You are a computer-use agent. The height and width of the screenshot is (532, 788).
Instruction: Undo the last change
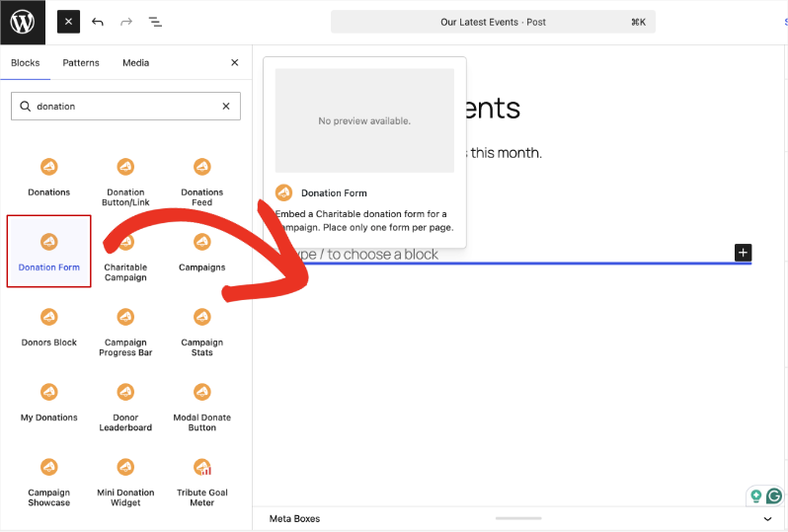pyautogui.click(x=98, y=22)
